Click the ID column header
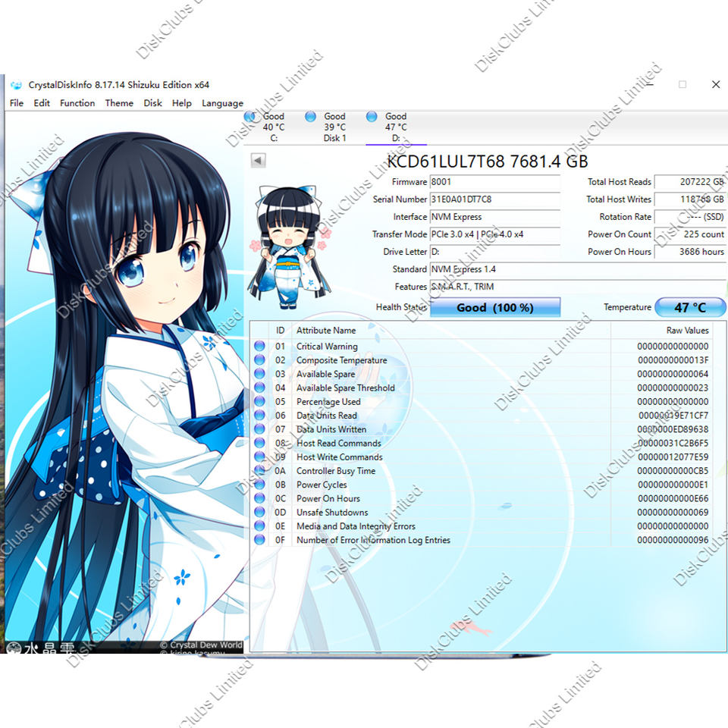This screenshot has width=728, height=728. (x=280, y=330)
